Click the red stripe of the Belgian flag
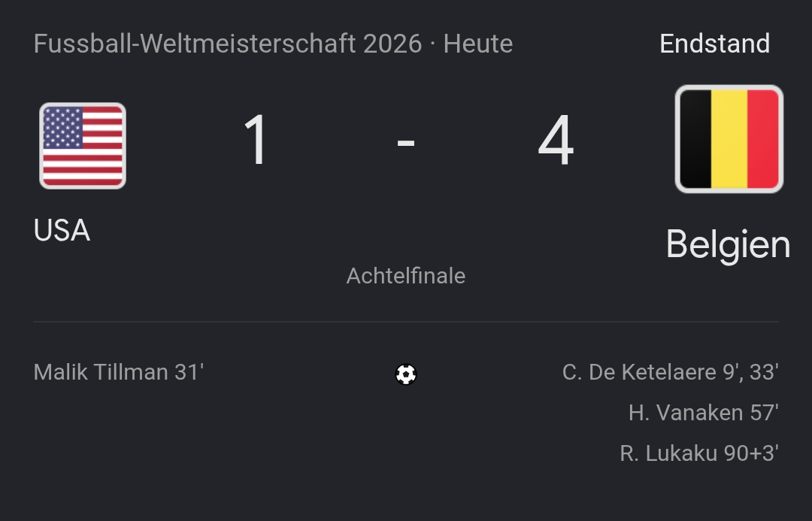 click(x=763, y=139)
